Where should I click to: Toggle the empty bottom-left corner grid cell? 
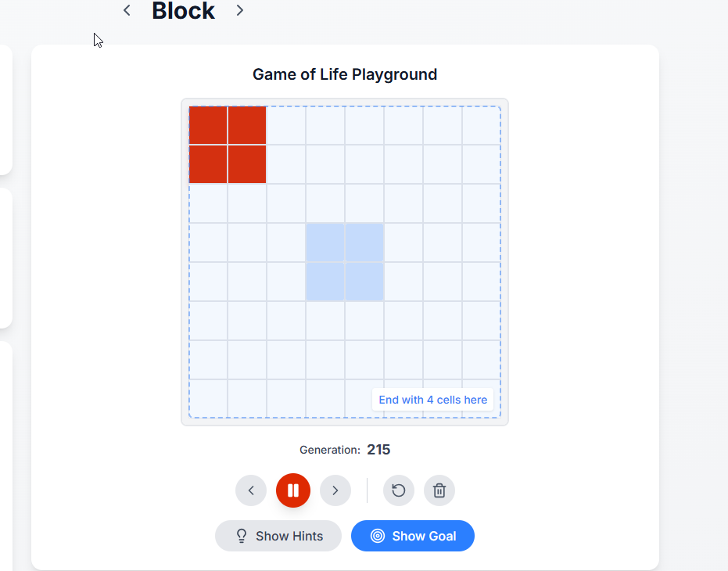click(x=208, y=398)
